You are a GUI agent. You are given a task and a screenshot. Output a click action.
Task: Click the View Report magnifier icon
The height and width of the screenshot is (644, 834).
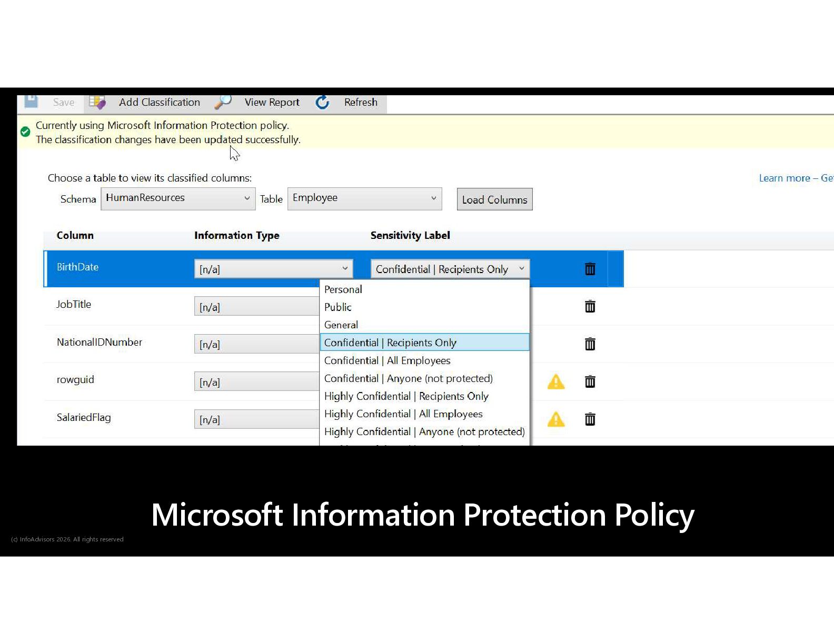click(x=223, y=102)
